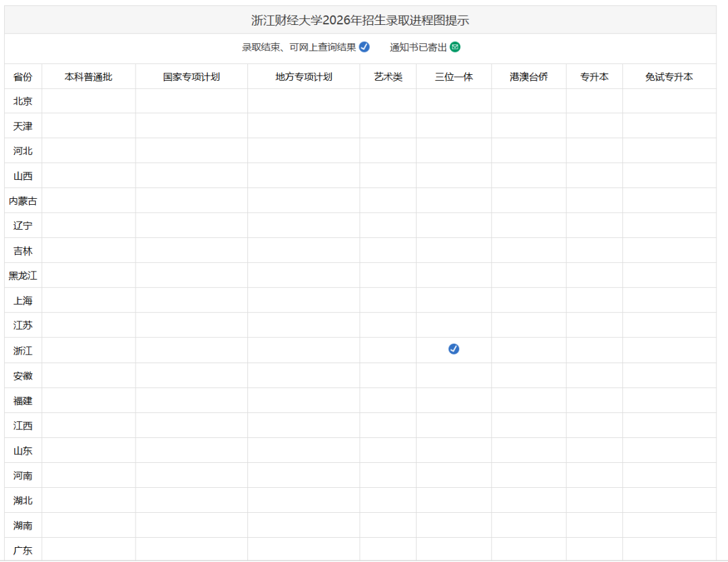This screenshot has height=562, width=728.
Task: Select the 黑龙江 province row label
Action: 23,276
